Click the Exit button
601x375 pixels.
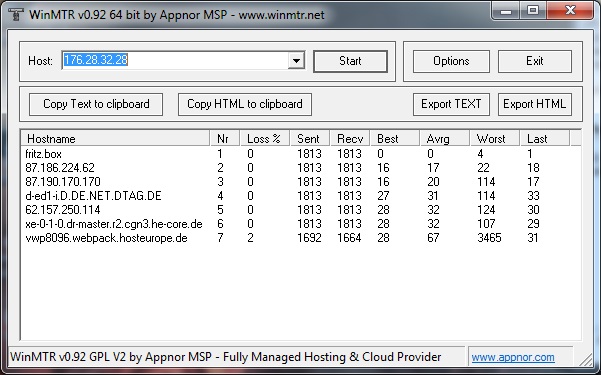pos(535,61)
